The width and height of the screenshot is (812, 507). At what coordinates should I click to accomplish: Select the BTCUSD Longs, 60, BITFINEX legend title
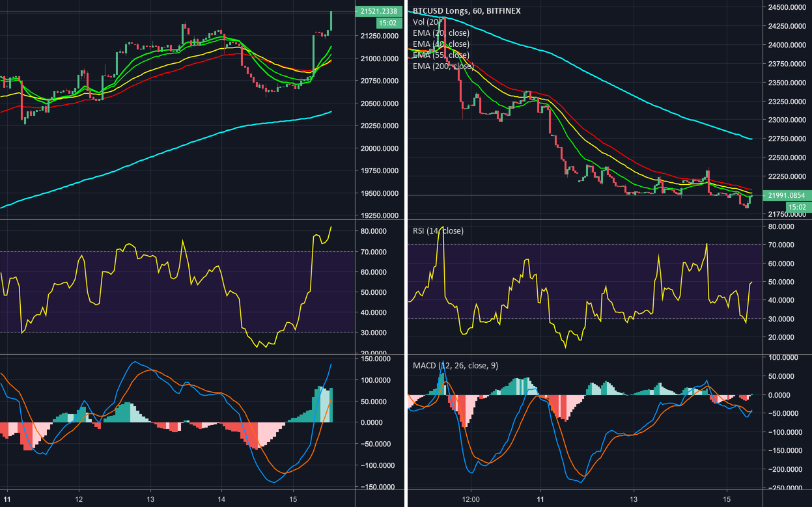tap(466, 10)
